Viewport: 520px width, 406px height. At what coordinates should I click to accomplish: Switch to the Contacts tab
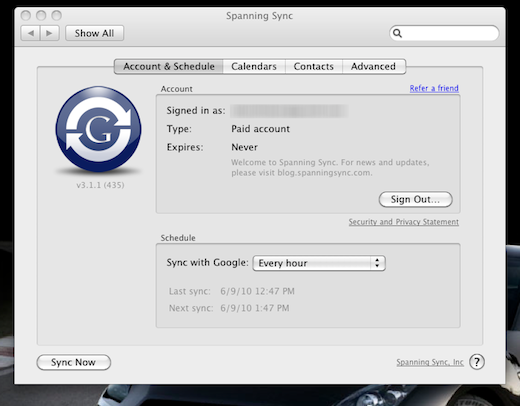coord(314,66)
